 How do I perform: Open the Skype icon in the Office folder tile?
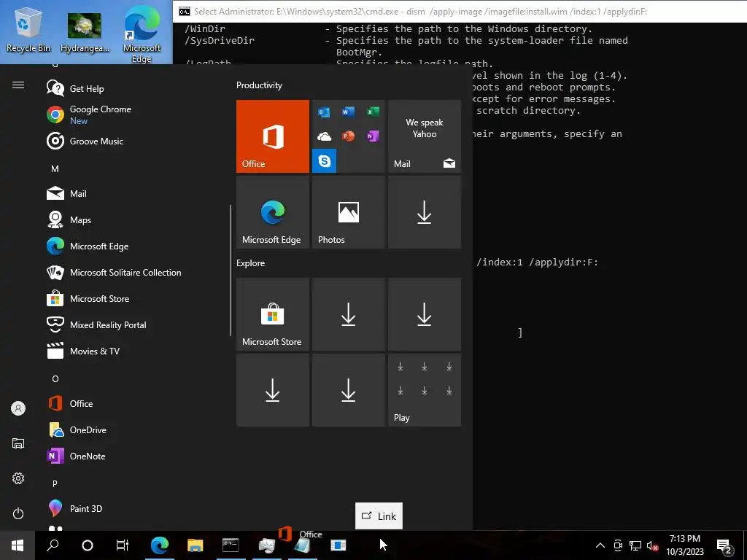tap(324, 161)
